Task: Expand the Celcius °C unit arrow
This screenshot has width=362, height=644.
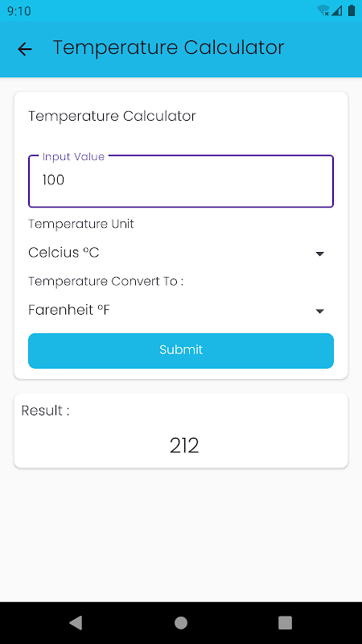Action: tap(320, 254)
